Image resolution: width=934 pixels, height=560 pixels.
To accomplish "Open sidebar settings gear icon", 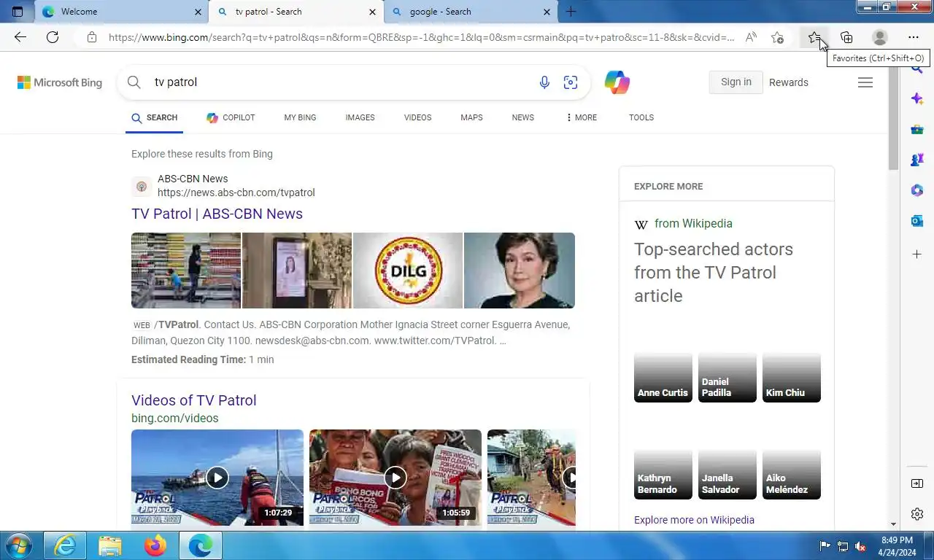I will point(917,514).
